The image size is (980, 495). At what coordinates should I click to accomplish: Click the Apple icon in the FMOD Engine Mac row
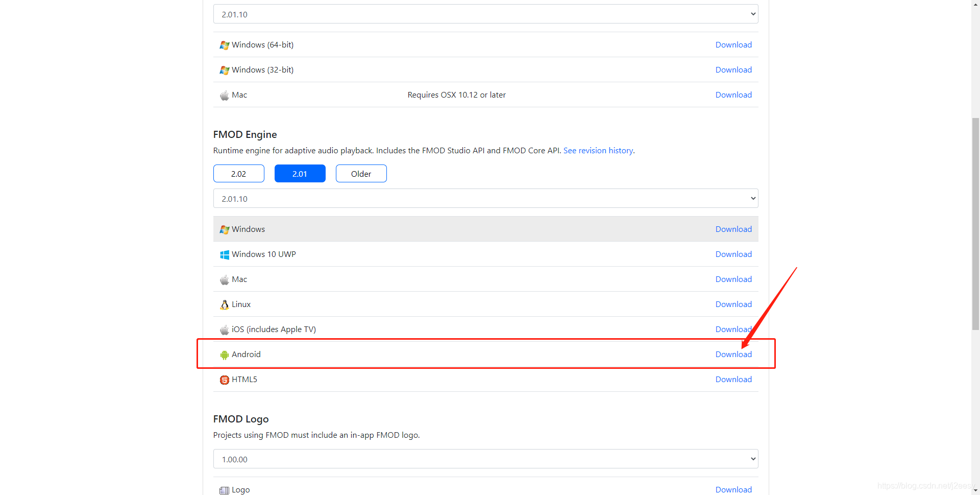click(225, 279)
